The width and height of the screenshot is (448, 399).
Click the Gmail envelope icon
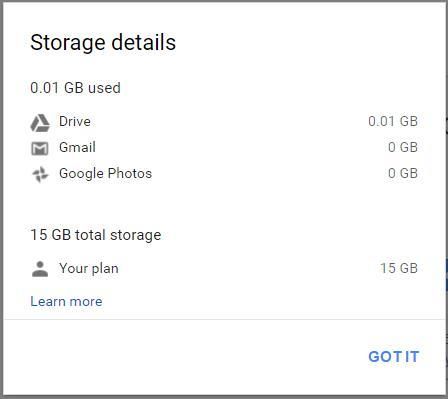tap(40, 148)
